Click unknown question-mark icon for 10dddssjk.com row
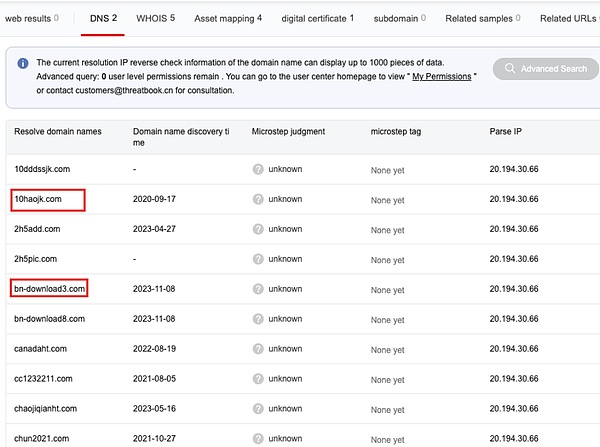The height and width of the screenshot is (447, 600). tap(258, 169)
